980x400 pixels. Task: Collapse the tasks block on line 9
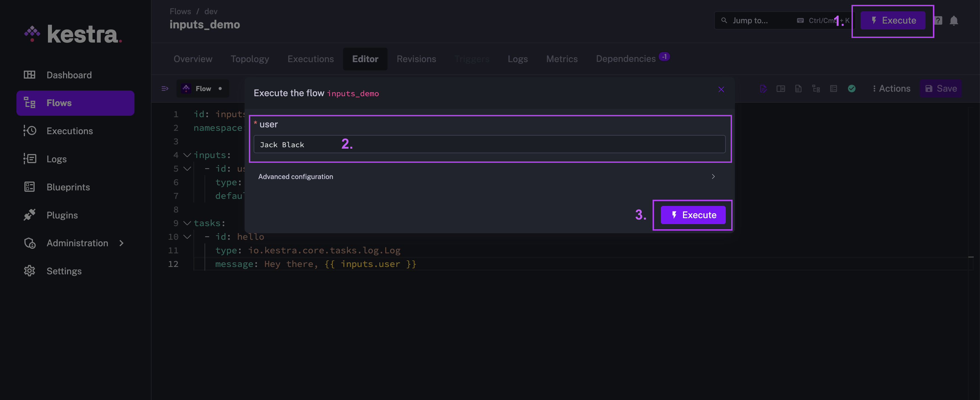[x=187, y=223]
